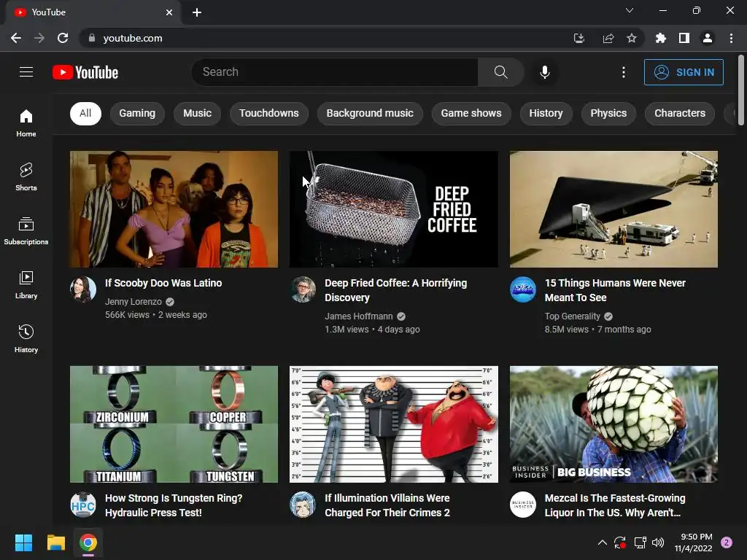The width and height of the screenshot is (747, 560).
Task: Toggle Chrome side panel
Action: pos(684,38)
